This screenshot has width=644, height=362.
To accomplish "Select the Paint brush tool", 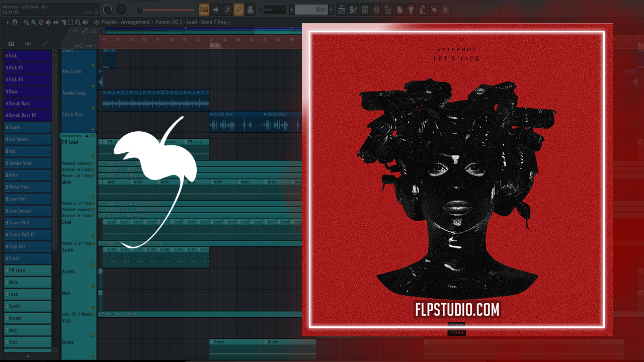I will pyautogui.click(x=33, y=22).
